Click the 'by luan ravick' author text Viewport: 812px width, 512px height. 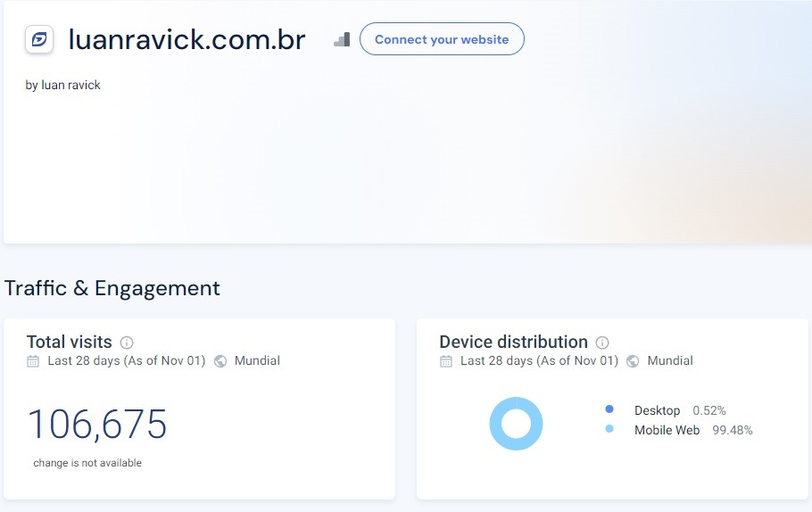click(x=63, y=86)
